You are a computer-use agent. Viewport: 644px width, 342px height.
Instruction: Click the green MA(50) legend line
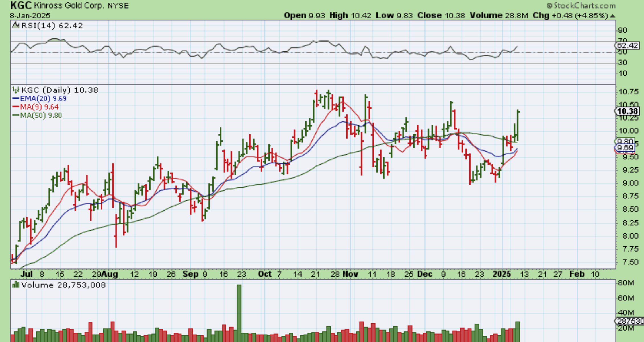pyautogui.click(x=16, y=115)
